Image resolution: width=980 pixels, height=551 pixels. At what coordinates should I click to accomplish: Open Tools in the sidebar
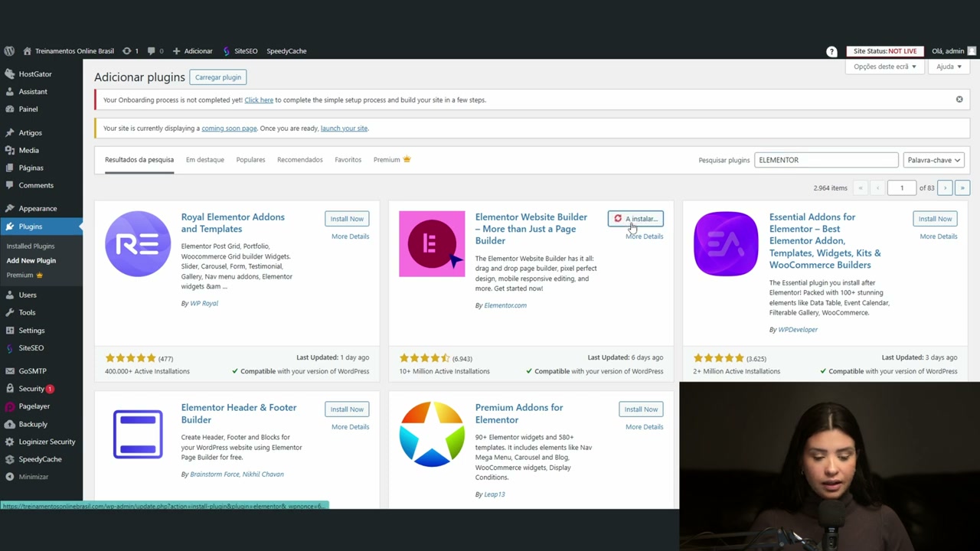click(x=27, y=313)
